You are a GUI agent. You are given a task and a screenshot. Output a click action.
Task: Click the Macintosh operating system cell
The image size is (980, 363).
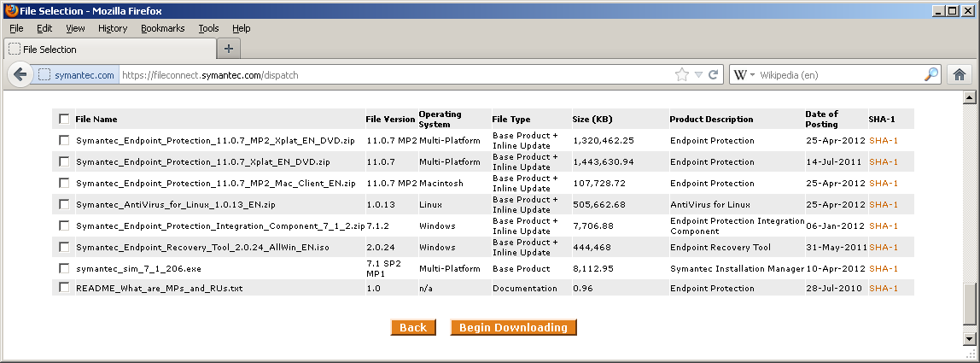pos(441,184)
